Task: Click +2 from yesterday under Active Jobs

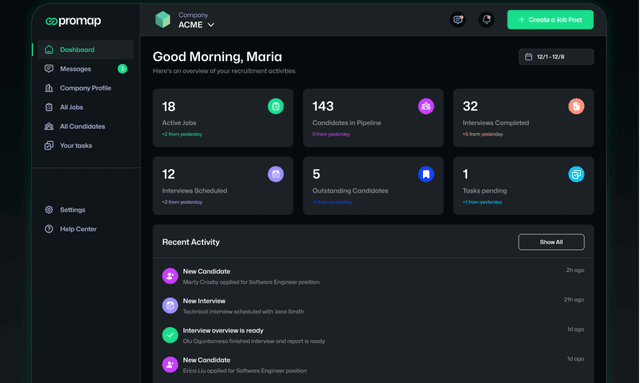Action: tap(182, 134)
